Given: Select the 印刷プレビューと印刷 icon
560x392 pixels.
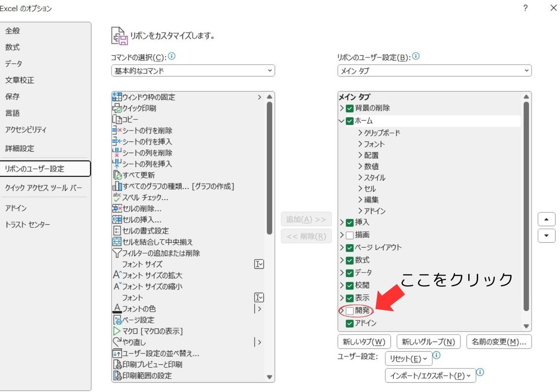Looking at the screenshot, I should (117, 364).
